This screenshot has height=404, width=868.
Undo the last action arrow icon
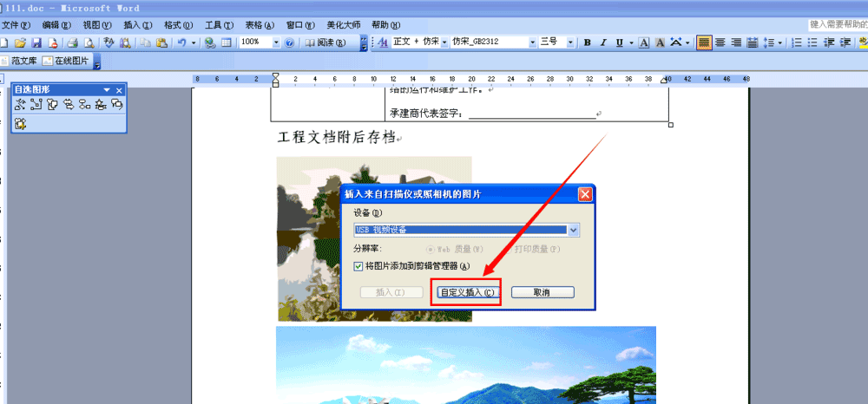point(181,42)
